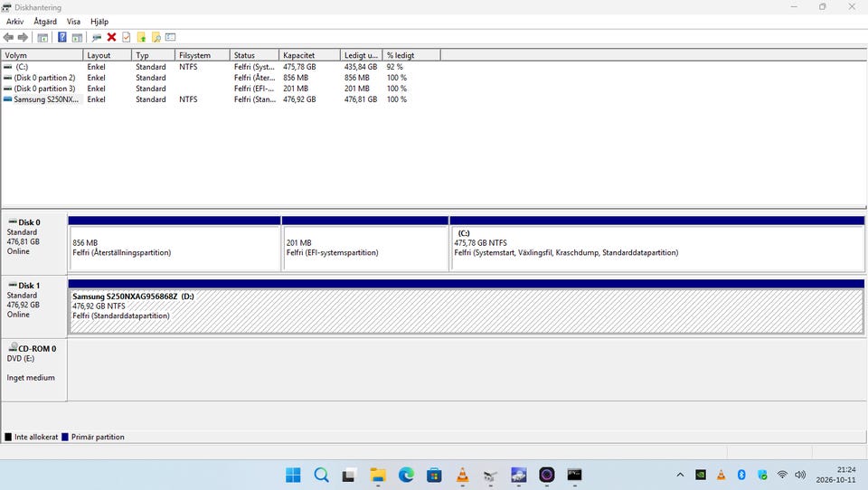The image size is (868, 490).
Task: Sort by the Typ column header
Action: (x=154, y=55)
